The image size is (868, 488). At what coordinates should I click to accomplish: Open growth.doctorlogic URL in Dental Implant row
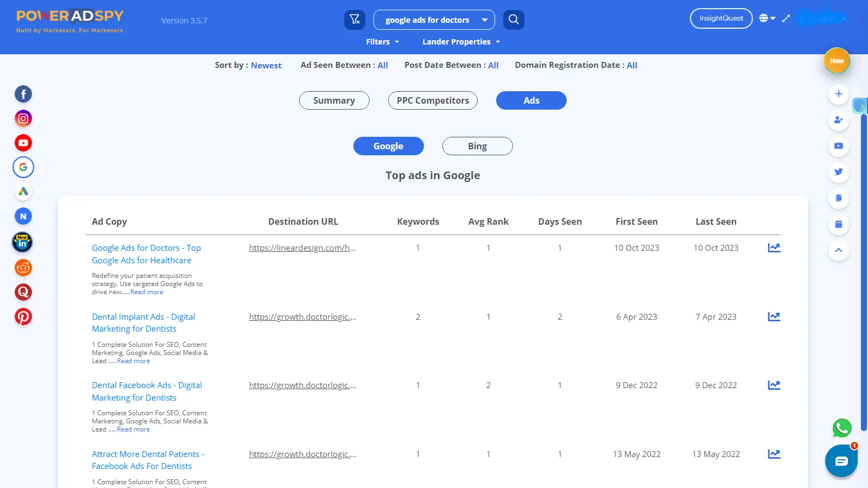click(x=302, y=317)
